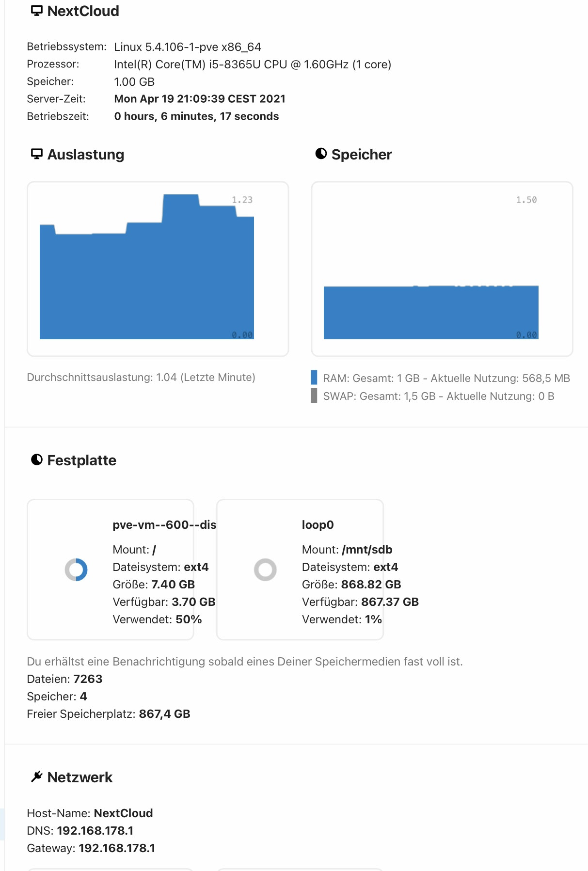Click the wrench icon beside Netzwerk heading
588x871 pixels.
click(x=37, y=776)
